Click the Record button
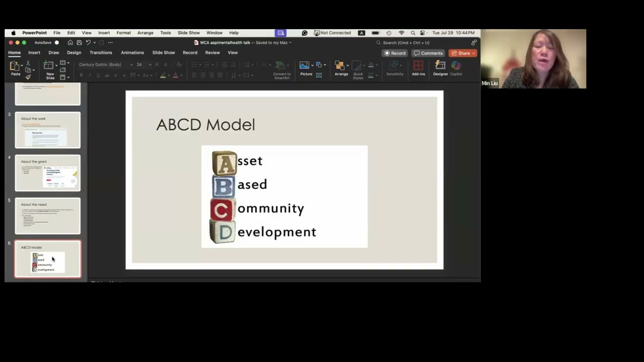The width and height of the screenshot is (644, 362). (395, 53)
